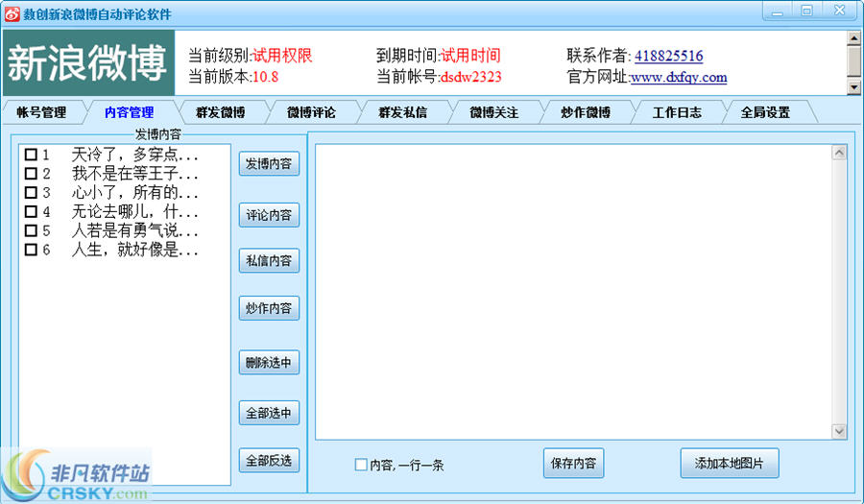Minimize the application window
This screenshot has width=864, height=504.
pyautogui.click(x=778, y=11)
